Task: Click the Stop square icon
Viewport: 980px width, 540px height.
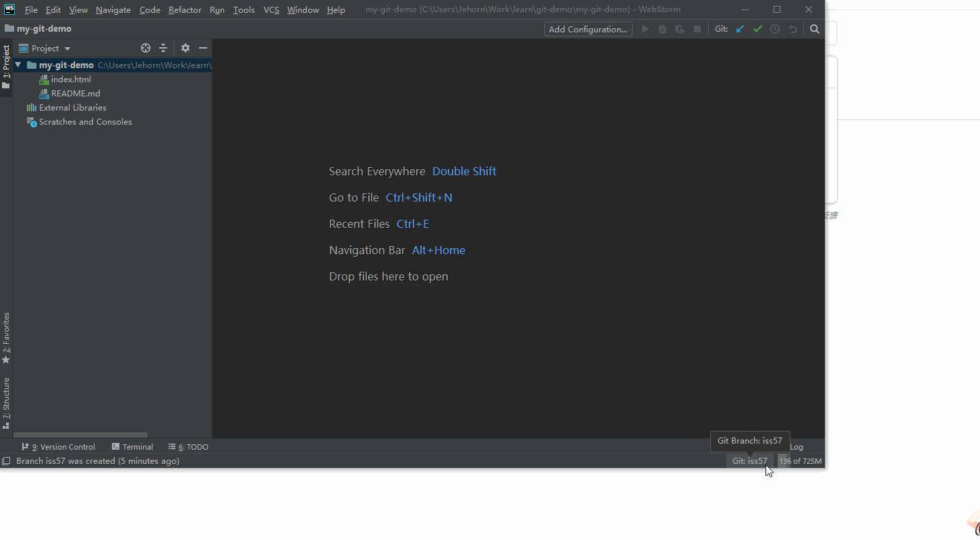Action: click(x=697, y=29)
